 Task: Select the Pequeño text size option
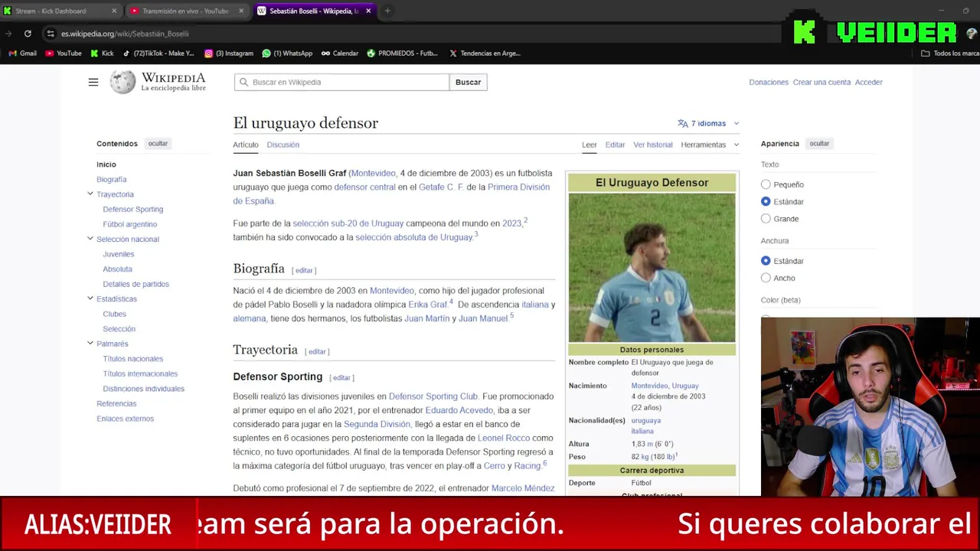coord(766,184)
